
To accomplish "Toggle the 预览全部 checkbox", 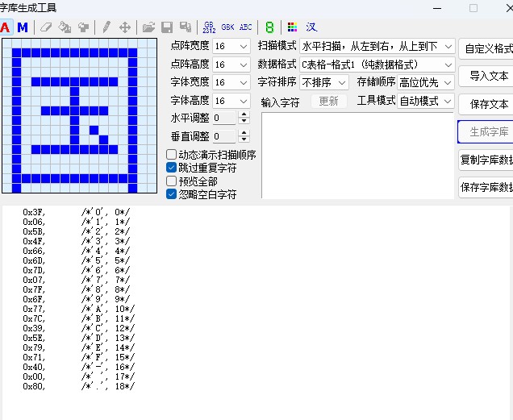I will pos(172,181).
